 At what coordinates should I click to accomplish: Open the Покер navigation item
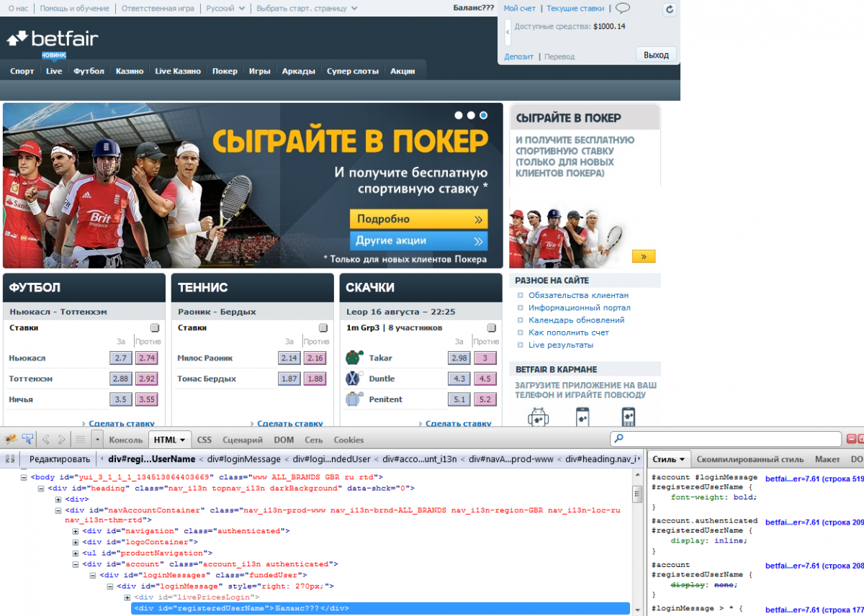[225, 71]
